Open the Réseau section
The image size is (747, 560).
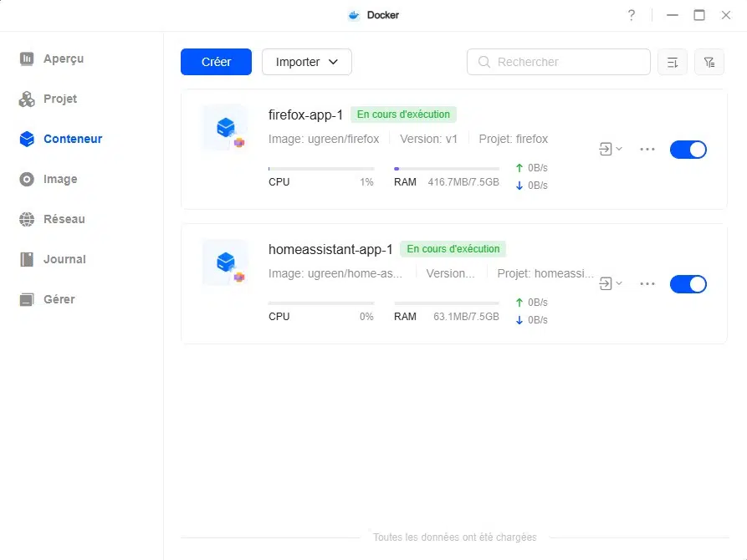tap(64, 219)
